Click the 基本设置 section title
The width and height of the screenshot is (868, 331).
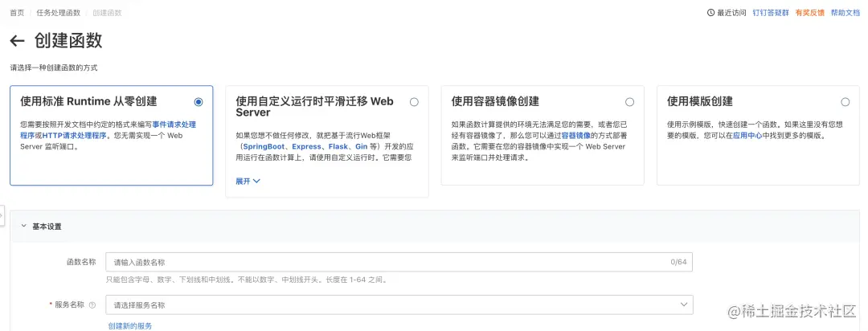point(47,227)
